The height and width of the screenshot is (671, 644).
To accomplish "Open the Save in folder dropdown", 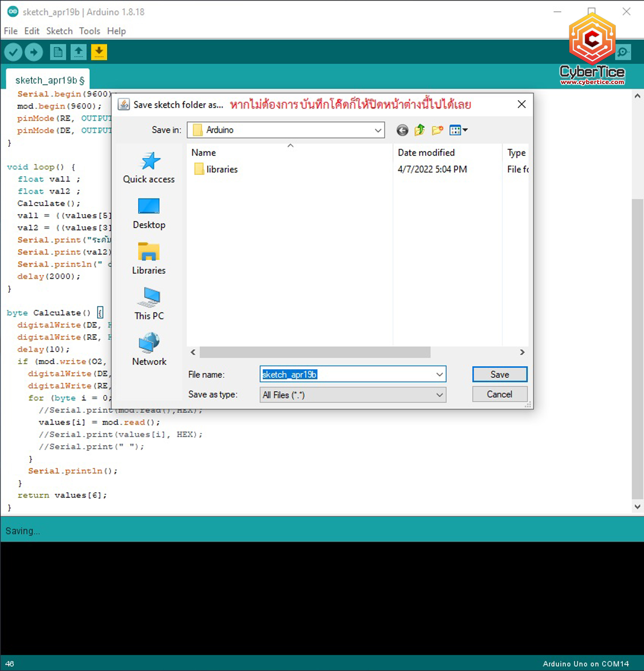I will [377, 130].
